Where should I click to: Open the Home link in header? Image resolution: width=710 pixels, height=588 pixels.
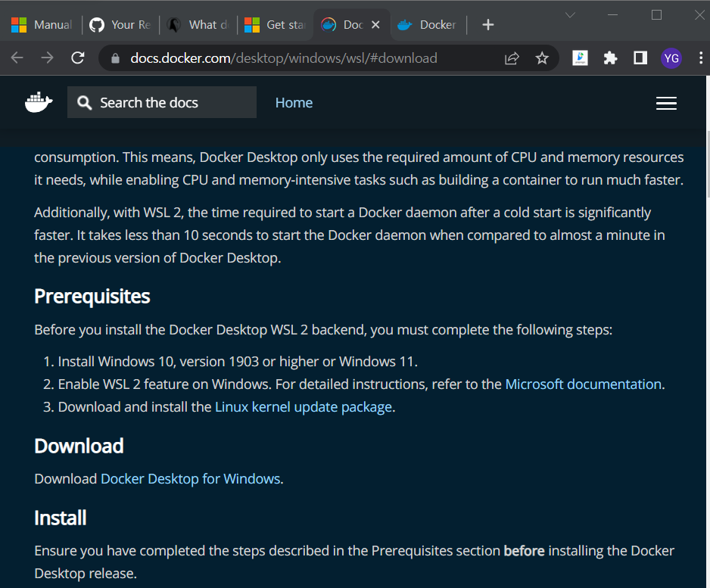(x=294, y=103)
